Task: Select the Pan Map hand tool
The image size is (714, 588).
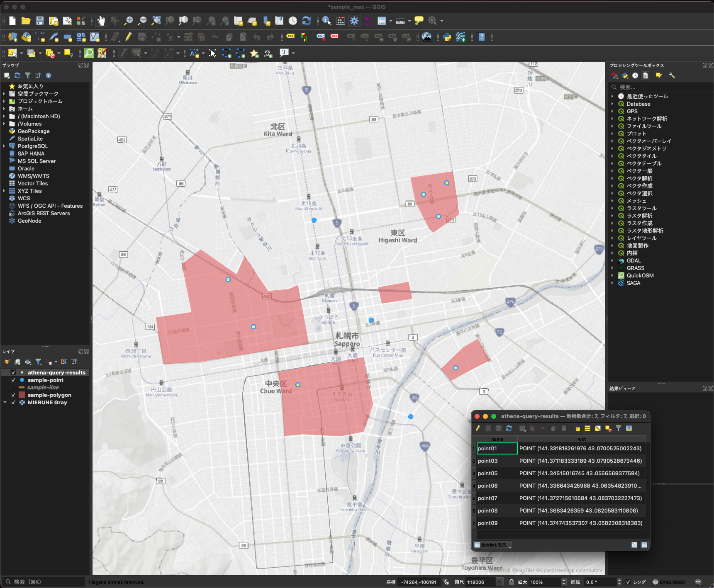Action: coord(101,21)
